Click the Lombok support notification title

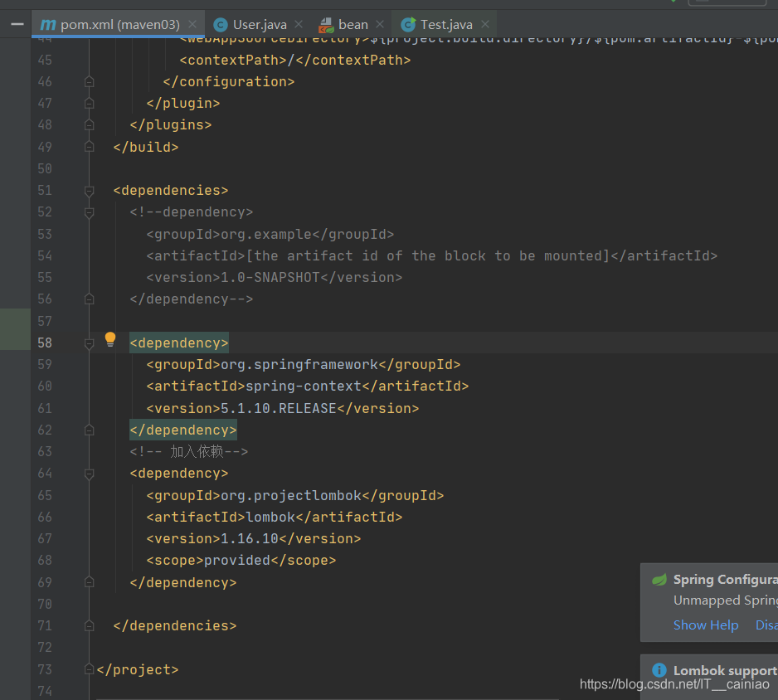[726, 671]
